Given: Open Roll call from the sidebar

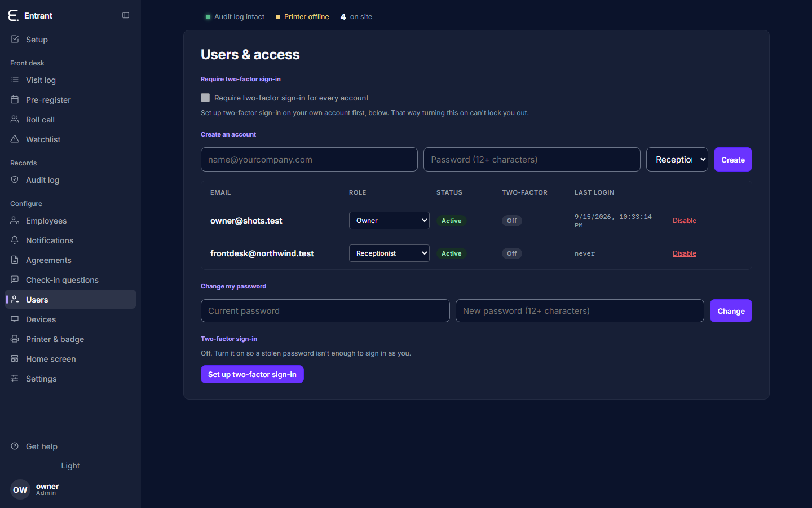Looking at the screenshot, I should (x=70, y=120).
